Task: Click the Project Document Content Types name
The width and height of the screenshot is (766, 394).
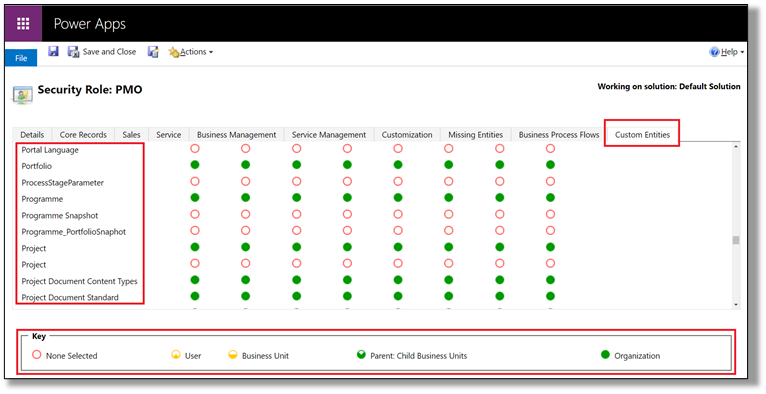Action: click(x=80, y=282)
